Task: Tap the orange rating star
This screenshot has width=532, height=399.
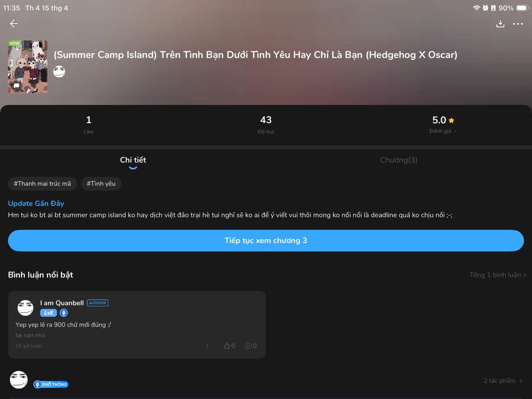Action: pyautogui.click(x=451, y=120)
